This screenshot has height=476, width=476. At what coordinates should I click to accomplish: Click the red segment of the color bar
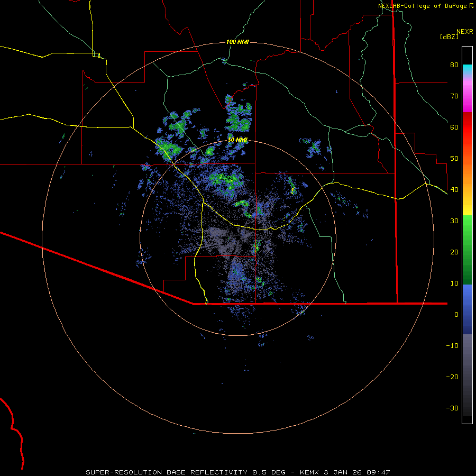pos(467,127)
